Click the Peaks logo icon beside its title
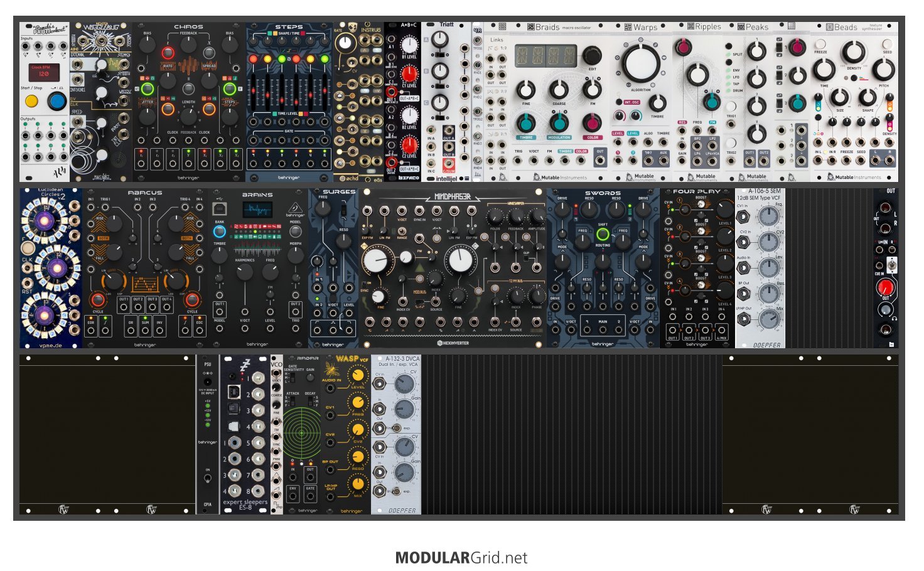The image size is (924, 571). pyautogui.click(x=741, y=27)
